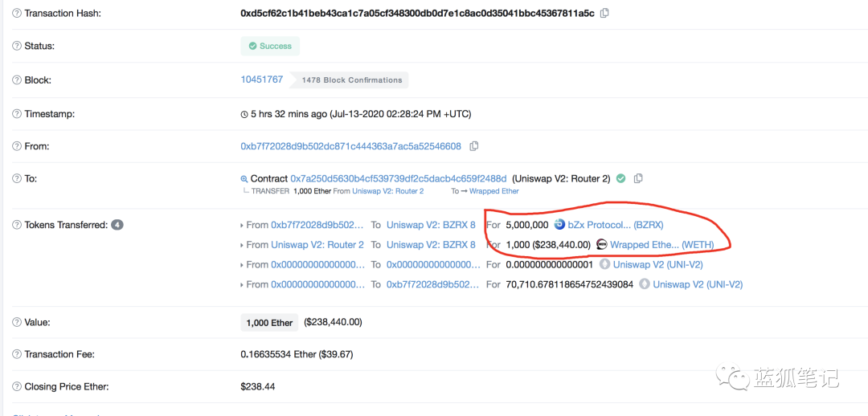Viewport: 868px width, 416px height.
Task: Open To 0x00000000000000… in third token row
Action: coord(433,264)
